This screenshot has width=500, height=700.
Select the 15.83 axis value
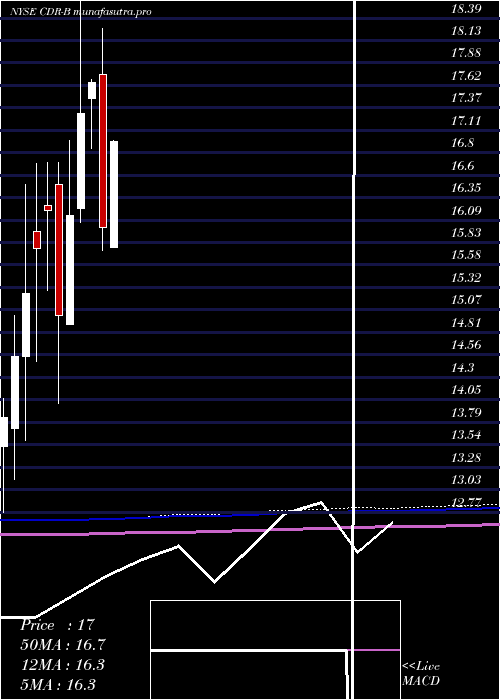466,233
